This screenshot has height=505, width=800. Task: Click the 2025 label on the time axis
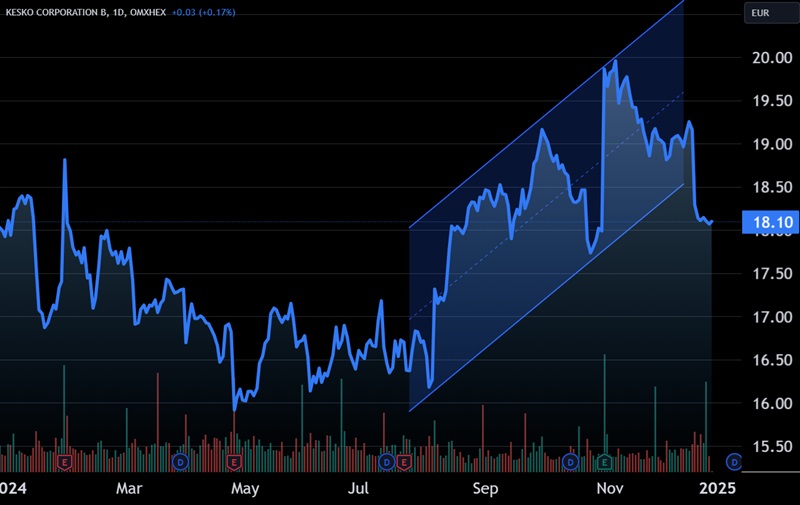tap(717, 489)
